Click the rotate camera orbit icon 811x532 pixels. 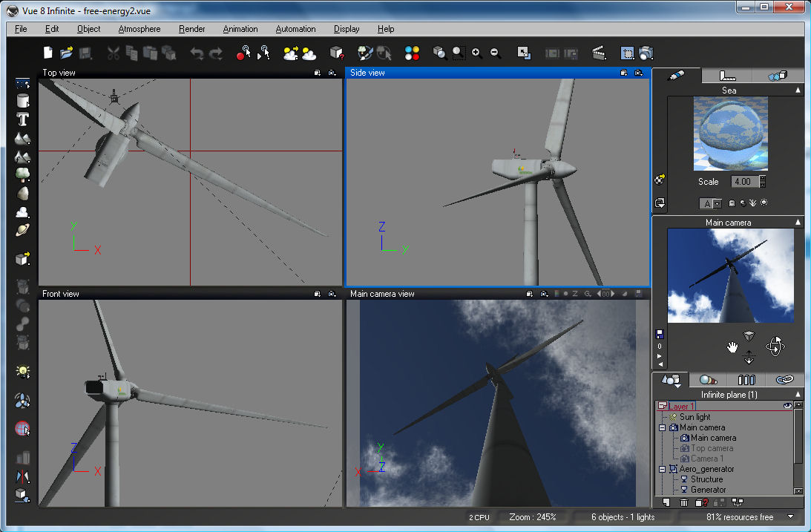click(x=775, y=347)
